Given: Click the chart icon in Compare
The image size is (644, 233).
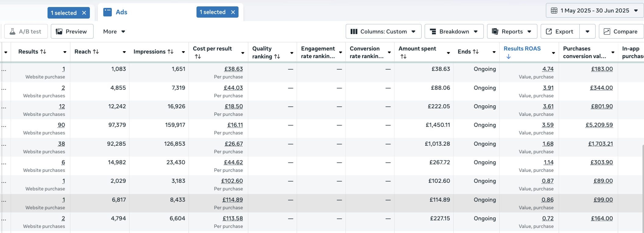Looking at the screenshot, I should (607, 31).
